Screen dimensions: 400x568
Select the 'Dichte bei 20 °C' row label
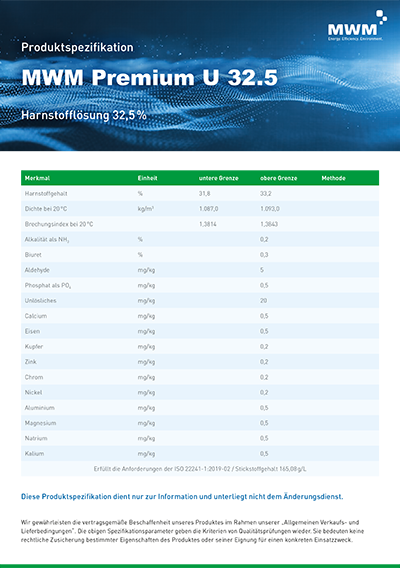(x=46, y=209)
